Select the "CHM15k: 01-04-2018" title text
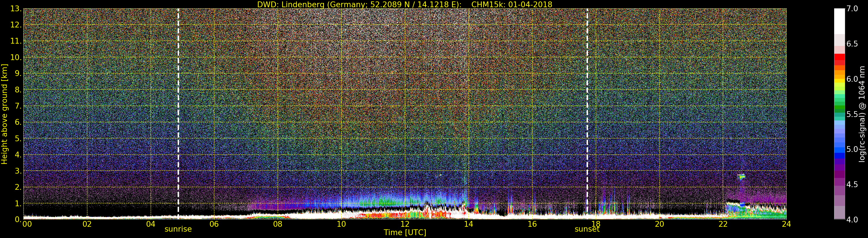 [x=512, y=4]
